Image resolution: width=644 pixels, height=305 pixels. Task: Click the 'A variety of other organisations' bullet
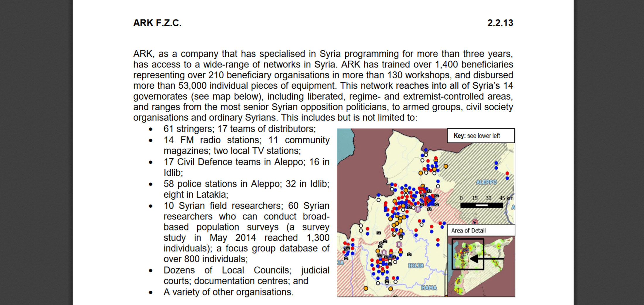coord(228,292)
